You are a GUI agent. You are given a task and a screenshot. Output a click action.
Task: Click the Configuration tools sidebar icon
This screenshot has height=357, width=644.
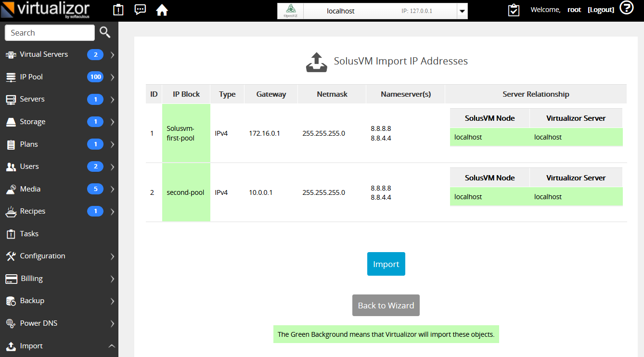tap(11, 256)
